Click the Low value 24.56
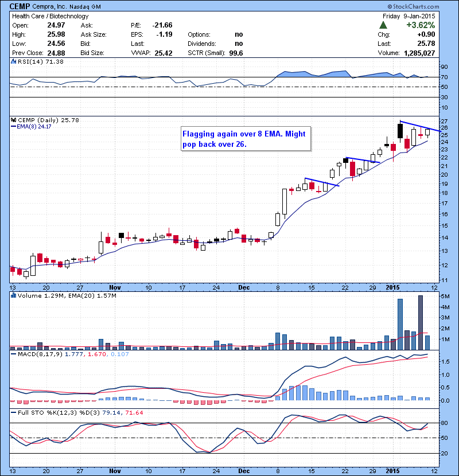 pos(56,44)
